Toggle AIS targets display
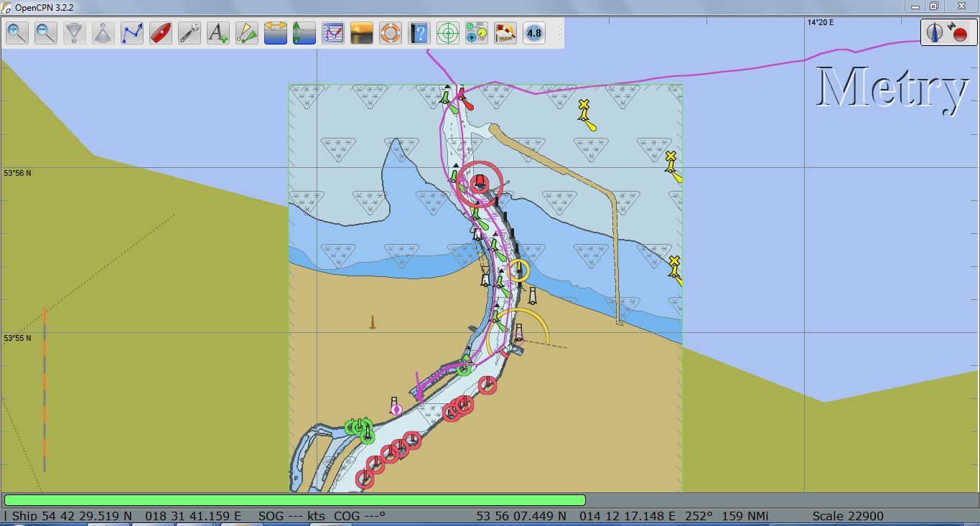Screen dimensions: 980x526 pyautogui.click(x=247, y=33)
